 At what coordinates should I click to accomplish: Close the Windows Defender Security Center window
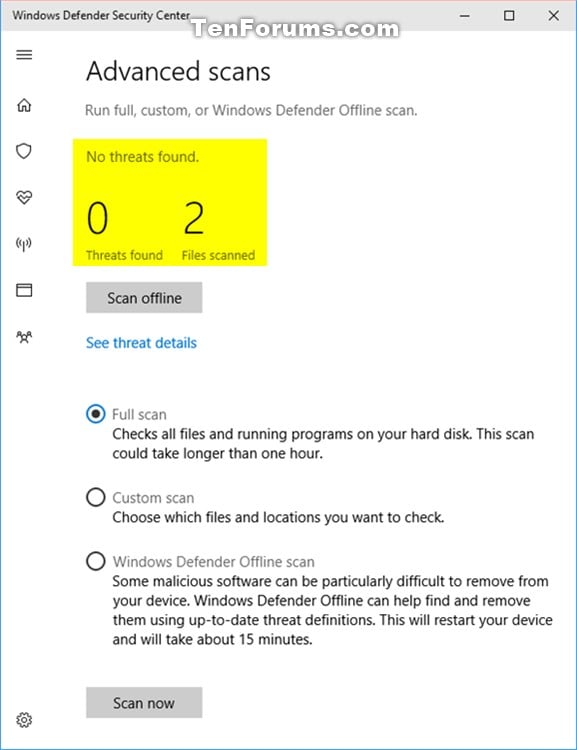(x=554, y=16)
